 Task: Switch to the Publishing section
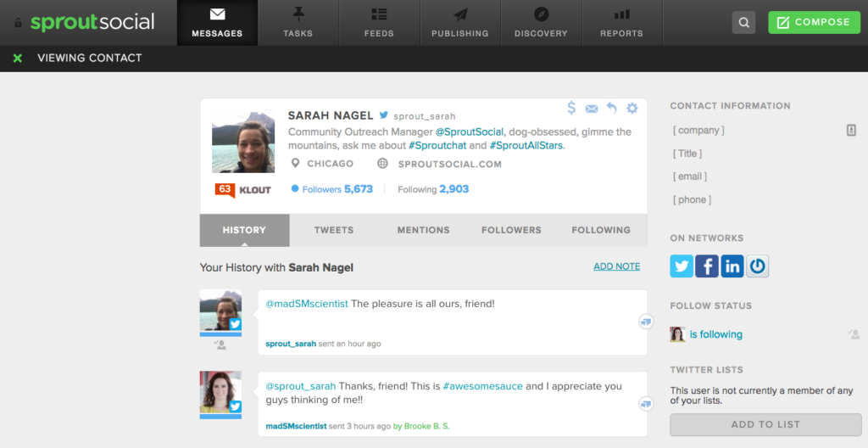[x=460, y=23]
